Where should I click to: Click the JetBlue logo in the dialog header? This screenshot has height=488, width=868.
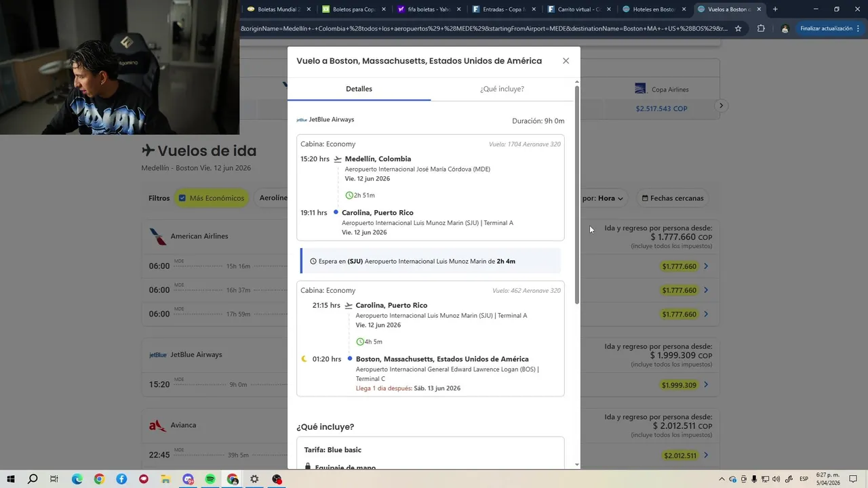[302, 120]
